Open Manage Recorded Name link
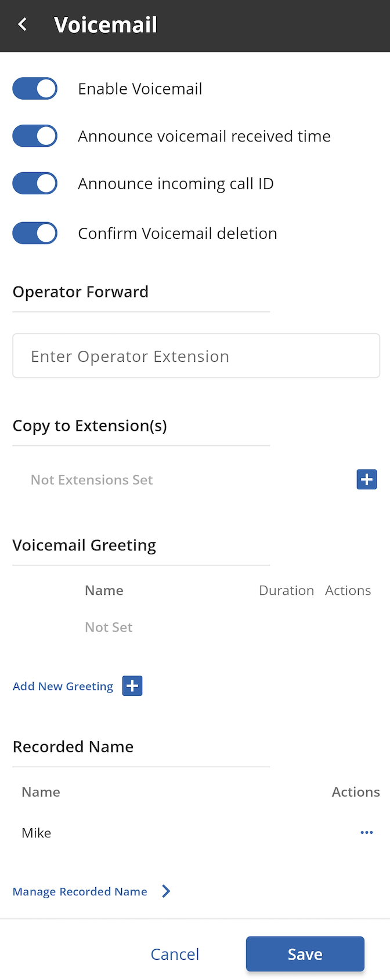The height and width of the screenshot is (980, 390). click(x=80, y=891)
